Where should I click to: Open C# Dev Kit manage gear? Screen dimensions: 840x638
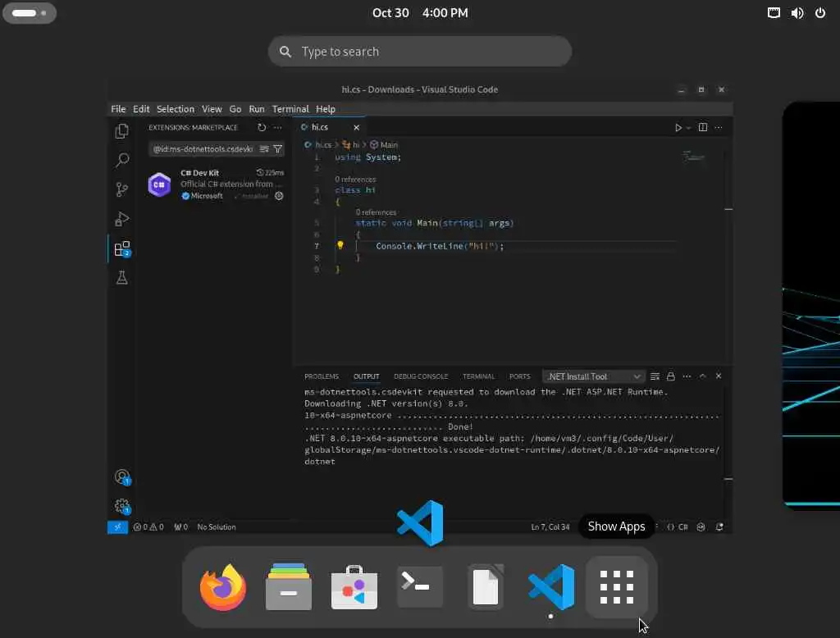(x=279, y=196)
